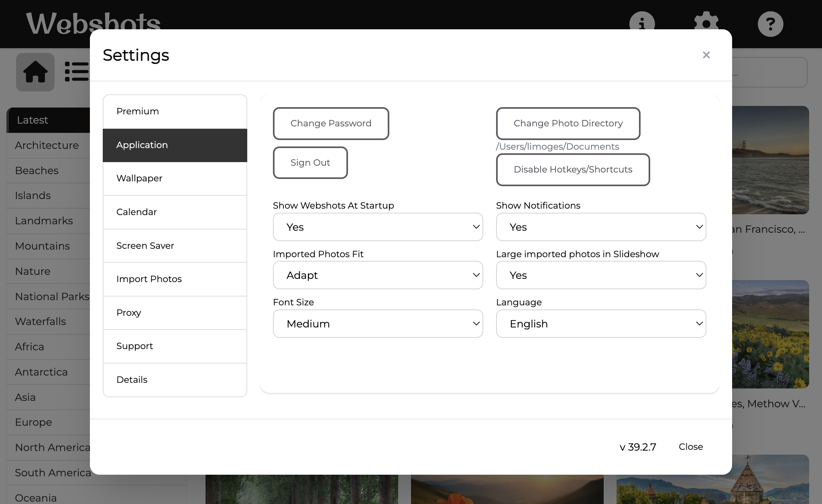Click the question mark help icon
This screenshot has width=822, height=504.
[x=770, y=24]
